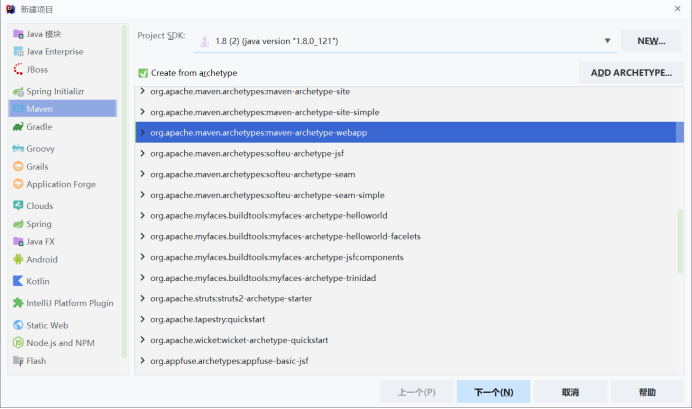
Task: Expand maven-archetype-site node
Action: coord(142,91)
